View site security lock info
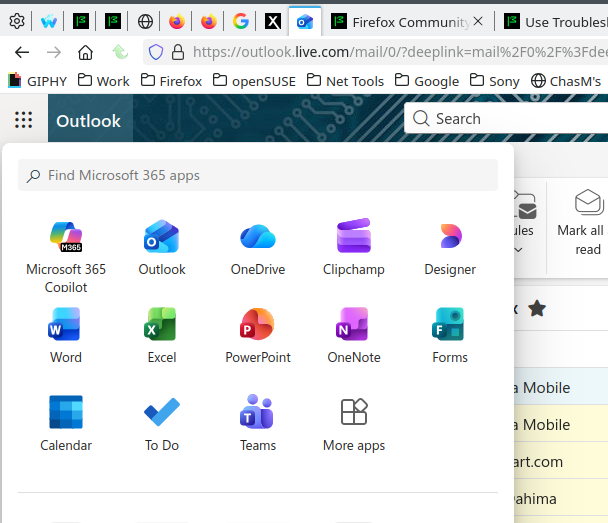Viewport: 608px width, 523px height. (178, 52)
